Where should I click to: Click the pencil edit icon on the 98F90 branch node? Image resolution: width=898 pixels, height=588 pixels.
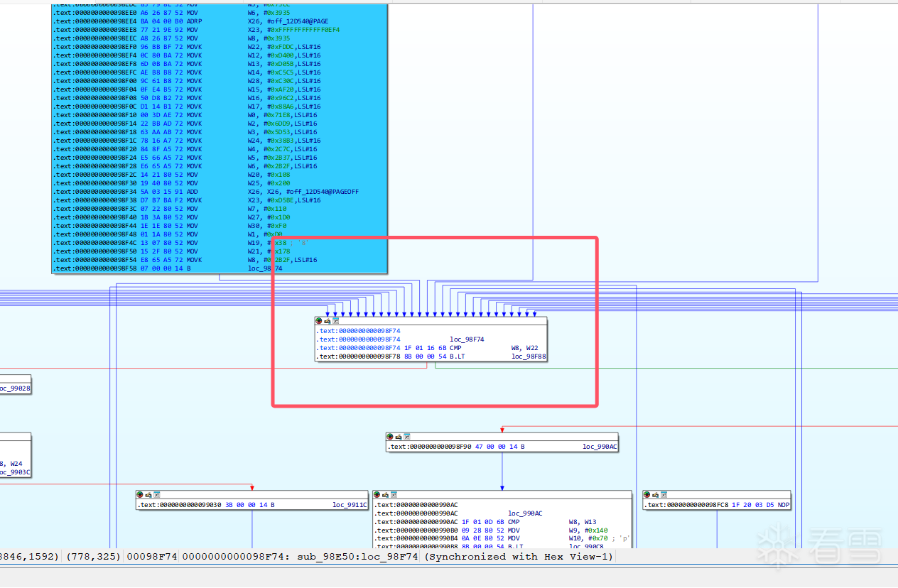coord(398,437)
